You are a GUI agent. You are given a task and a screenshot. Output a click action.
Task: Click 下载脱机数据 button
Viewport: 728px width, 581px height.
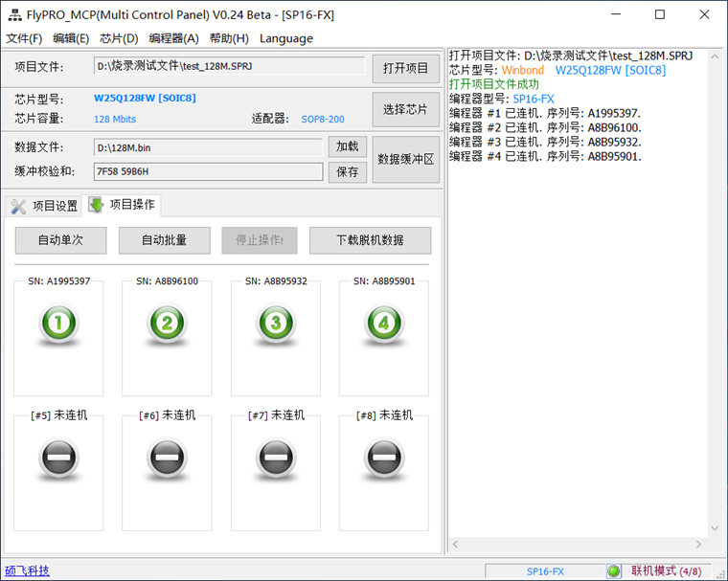pos(370,240)
